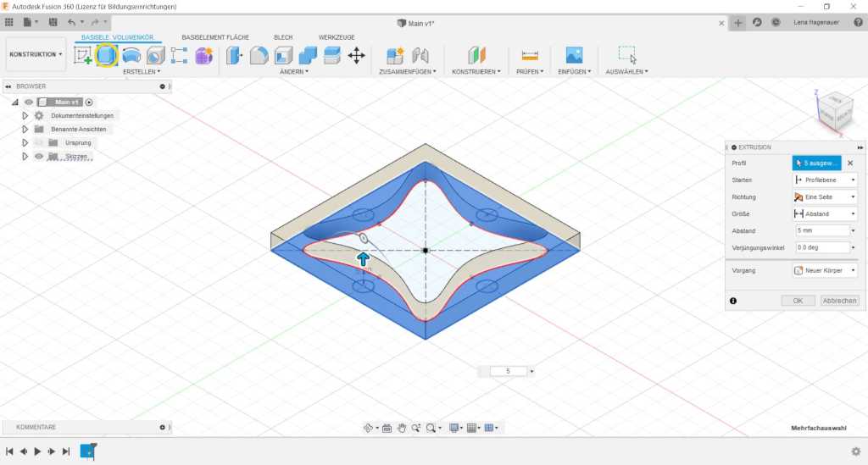868x465 pixels.
Task: Select the Offset Face tool
Action: click(332, 55)
